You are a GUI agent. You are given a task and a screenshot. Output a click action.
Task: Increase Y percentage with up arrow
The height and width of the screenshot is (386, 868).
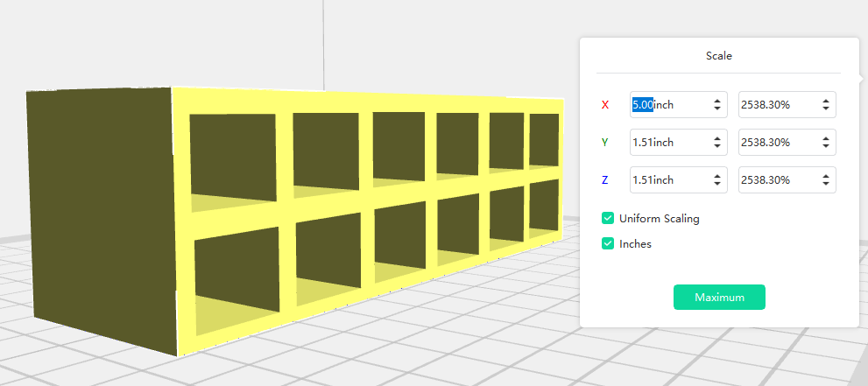click(x=826, y=138)
